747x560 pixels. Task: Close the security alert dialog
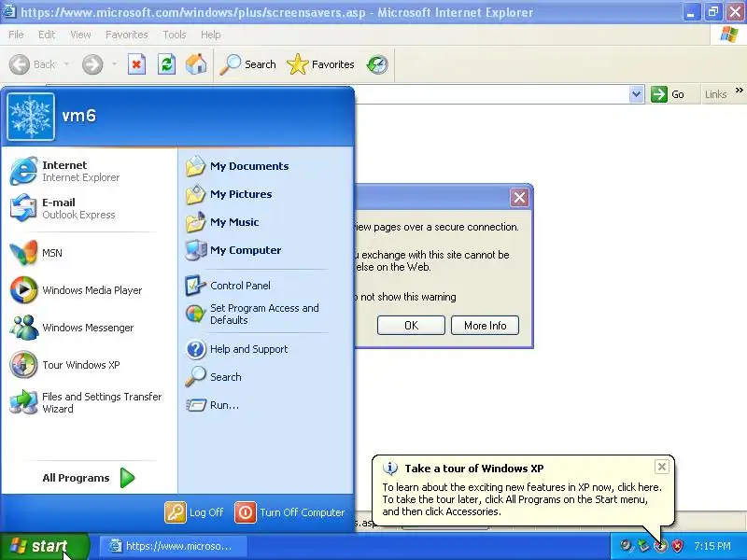519,197
